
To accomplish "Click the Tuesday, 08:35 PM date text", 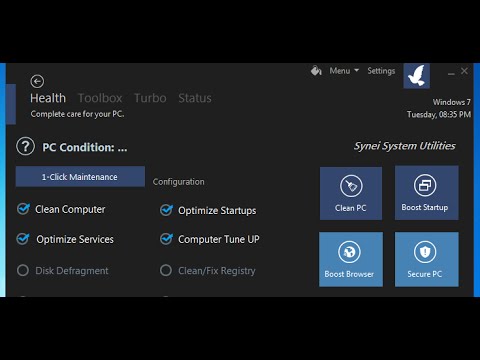I will (x=439, y=115).
